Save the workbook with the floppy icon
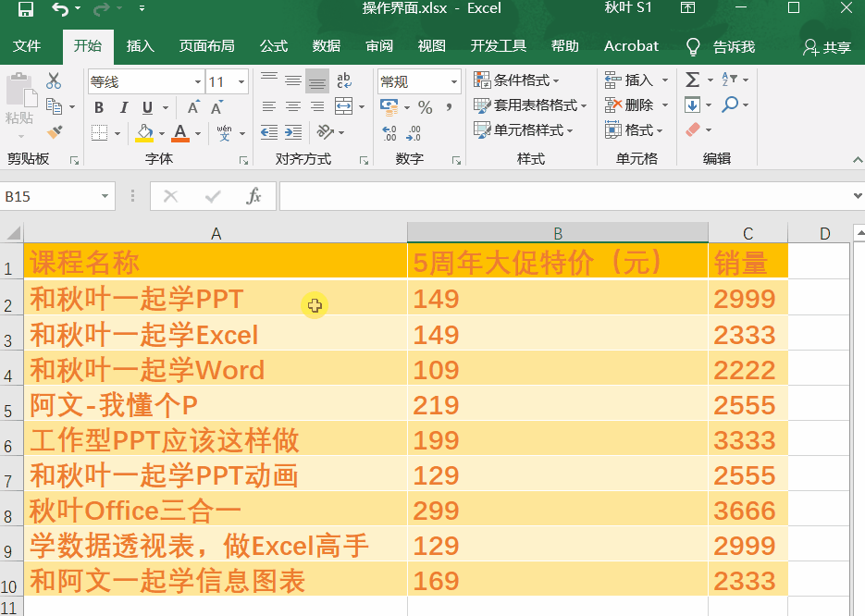 pos(25,9)
